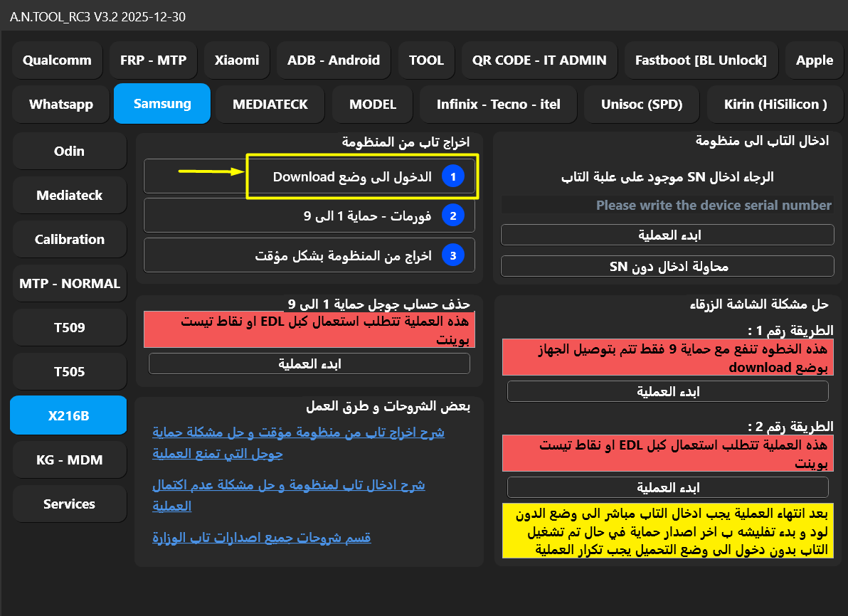Click the title A.N.TOOL_RC3 V3.2 2025-12-30
Viewport: 848px width, 616px height.
[98, 17]
